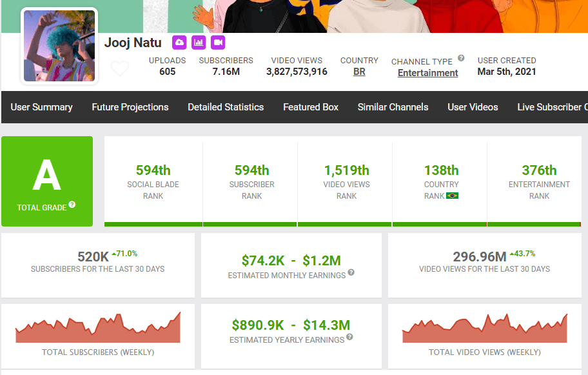
Task: Open help icon for Estimated Yearly Earnings
Action: [x=349, y=337]
